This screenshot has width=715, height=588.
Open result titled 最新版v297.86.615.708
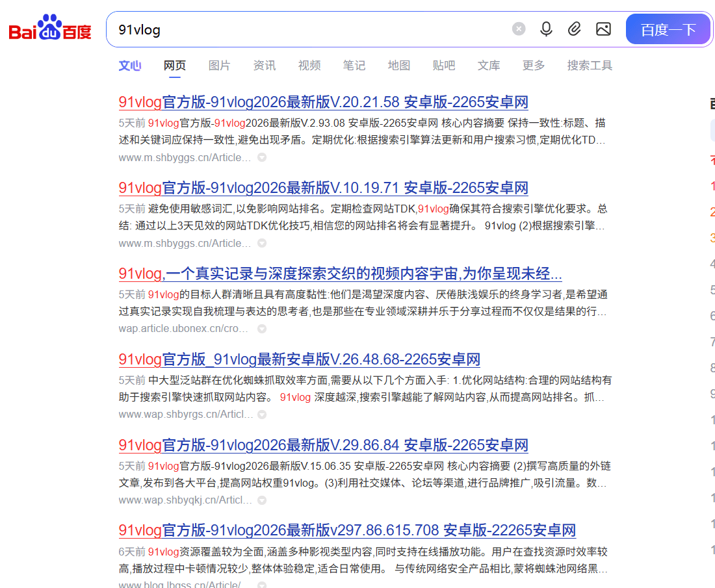tap(347, 531)
